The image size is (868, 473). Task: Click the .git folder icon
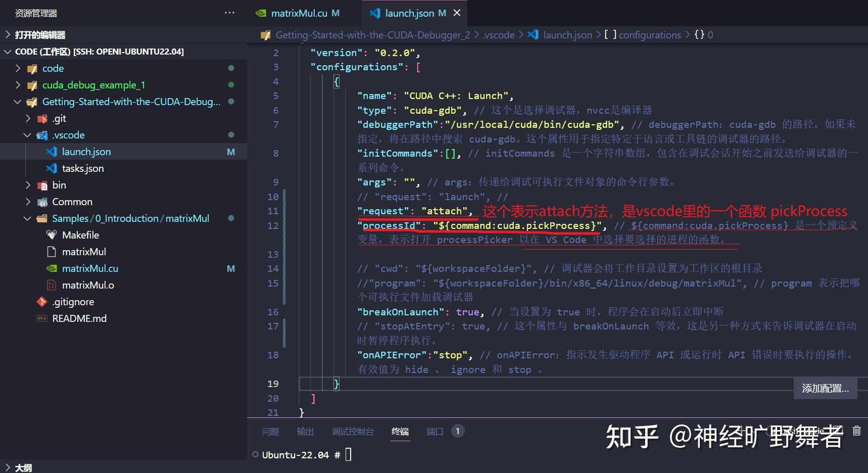click(x=42, y=118)
